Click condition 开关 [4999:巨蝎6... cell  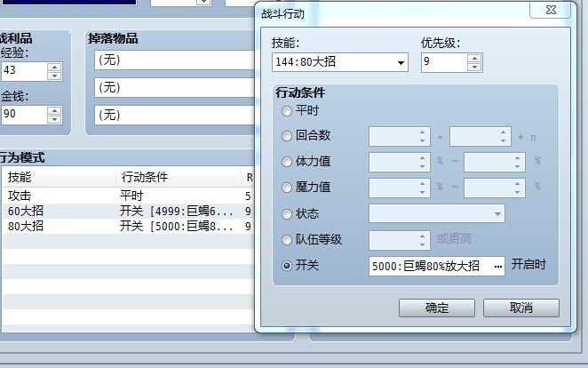coord(179,212)
